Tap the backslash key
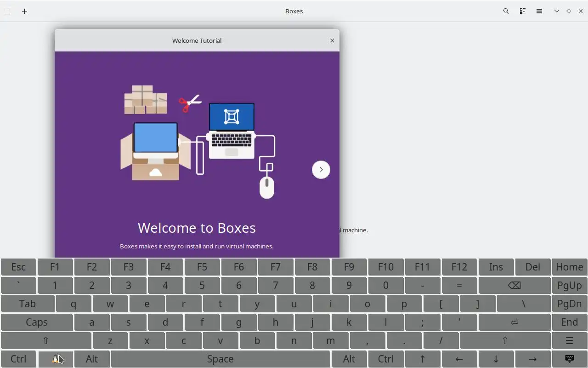 coord(524,304)
